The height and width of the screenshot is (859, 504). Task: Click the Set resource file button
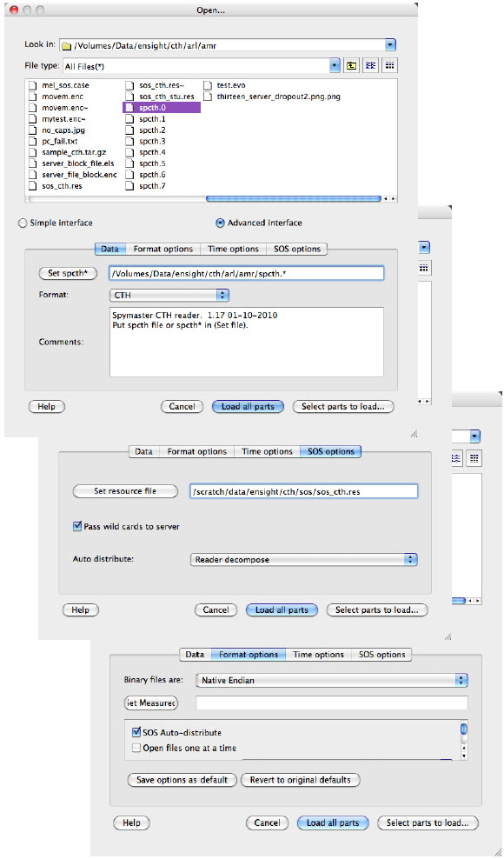[x=125, y=491]
